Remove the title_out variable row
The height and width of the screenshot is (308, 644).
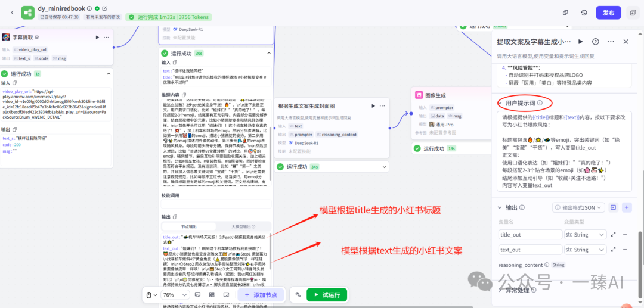(625, 235)
